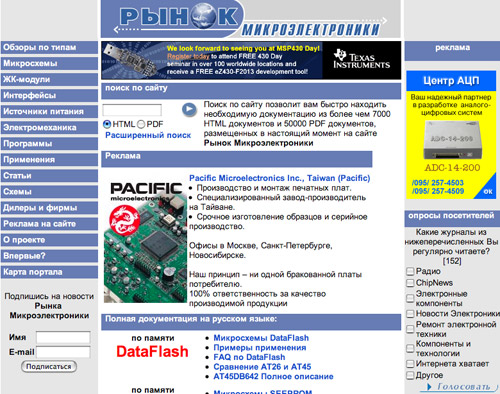
Task: Click the Подписаться button
Action: (x=49, y=367)
